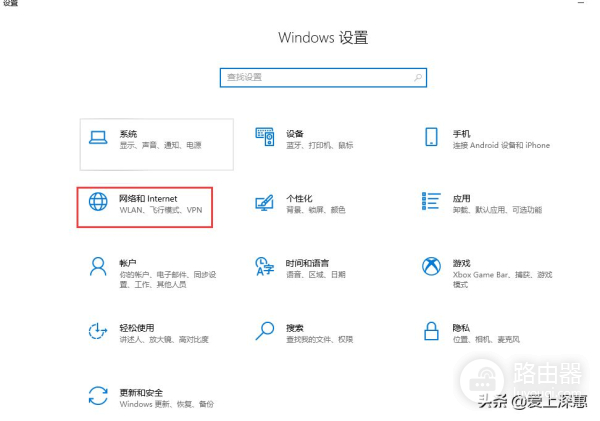Open the 个性化 settings title
Image resolution: width=600 pixels, height=421 pixels.
(299, 199)
